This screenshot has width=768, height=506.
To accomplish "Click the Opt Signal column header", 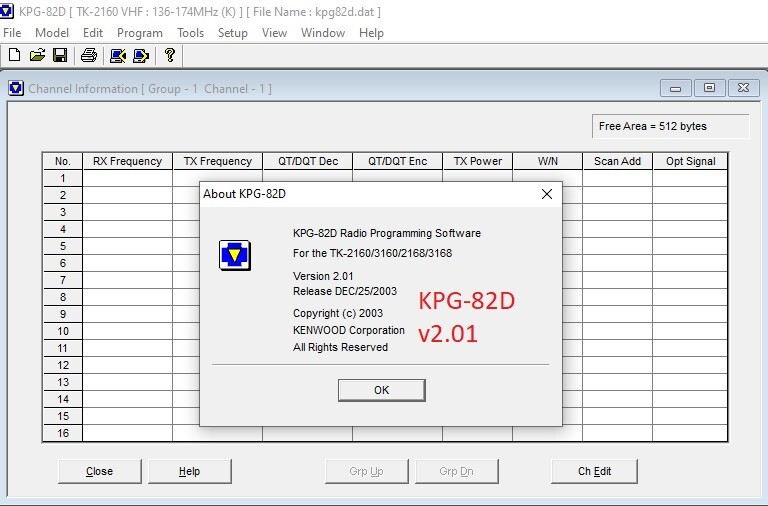I will pyautogui.click(x=690, y=161).
